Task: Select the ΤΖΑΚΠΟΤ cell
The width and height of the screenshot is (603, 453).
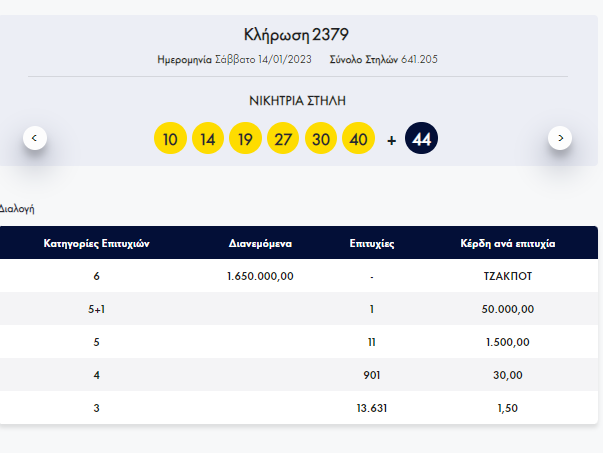Action: pyautogui.click(x=508, y=276)
